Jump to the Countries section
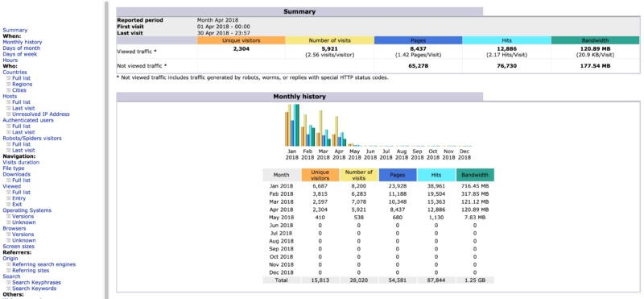The height and width of the screenshot is (299, 644). click(x=14, y=72)
